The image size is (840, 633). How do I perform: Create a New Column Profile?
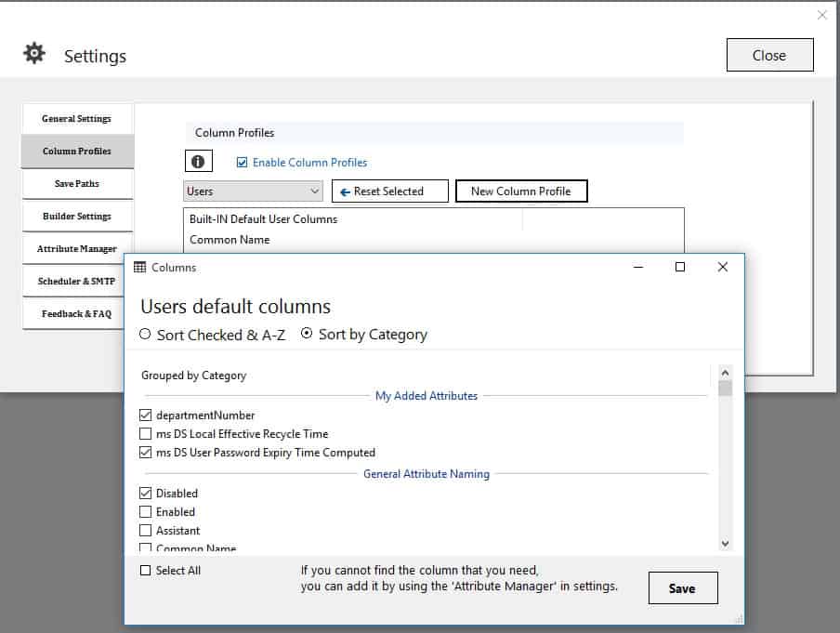pyautogui.click(x=521, y=191)
